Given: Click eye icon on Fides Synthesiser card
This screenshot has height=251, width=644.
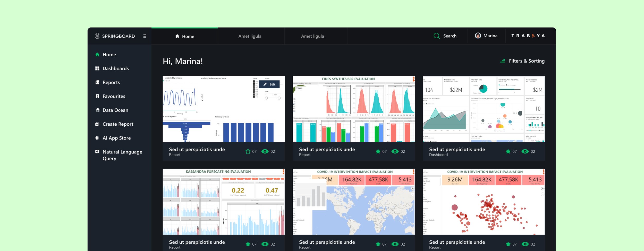Looking at the screenshot, I should click(395, 151).
